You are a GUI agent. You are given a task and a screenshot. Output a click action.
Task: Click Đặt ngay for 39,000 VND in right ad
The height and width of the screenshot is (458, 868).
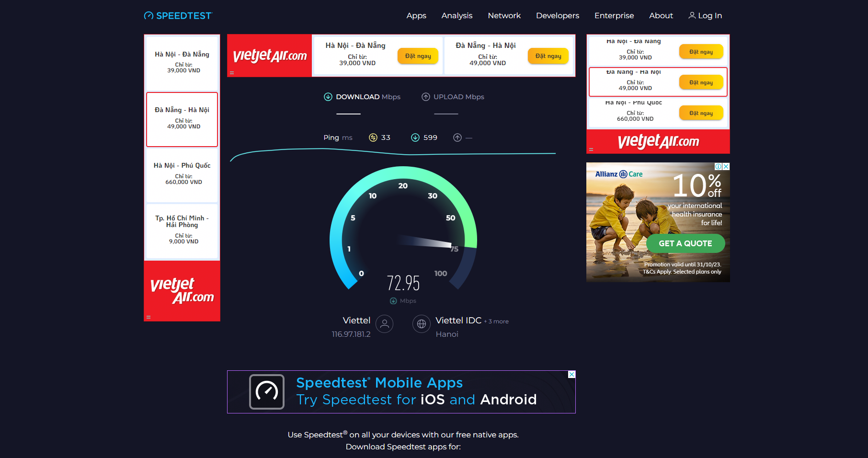click(701, 52)
